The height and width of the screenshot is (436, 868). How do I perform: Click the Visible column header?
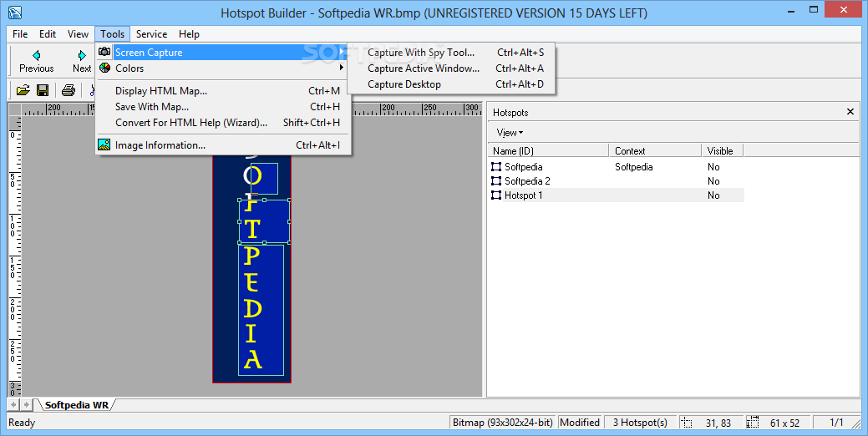722,150
